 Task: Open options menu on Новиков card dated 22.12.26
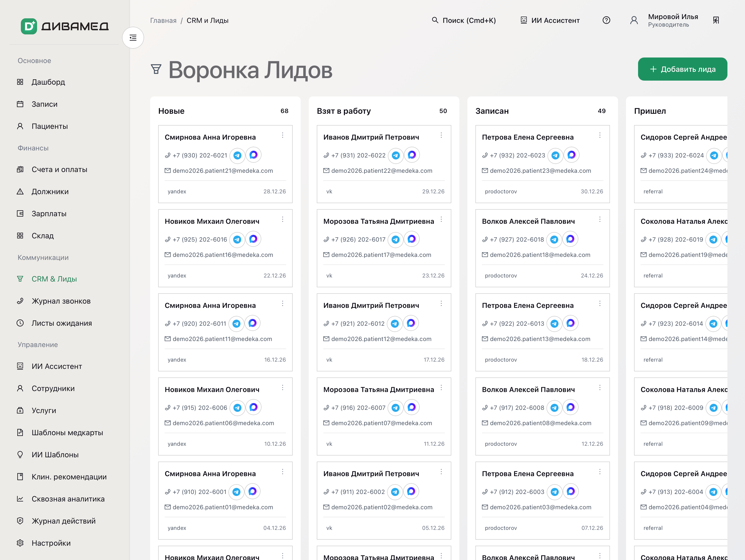(283, 220)
